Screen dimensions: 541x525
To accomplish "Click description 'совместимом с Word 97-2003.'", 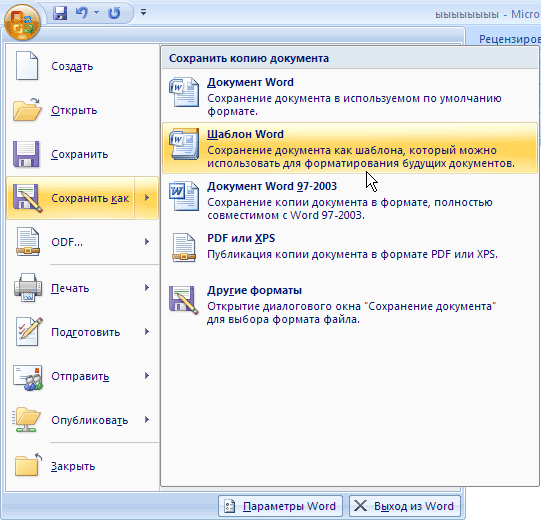I will pyautogui.click(x=286, y=215).
